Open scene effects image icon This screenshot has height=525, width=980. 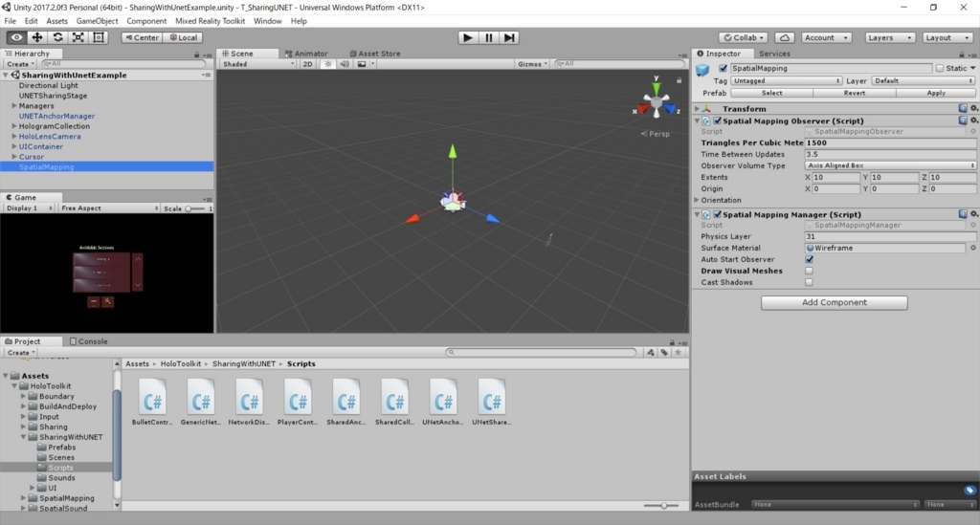(x=362, y=64)
